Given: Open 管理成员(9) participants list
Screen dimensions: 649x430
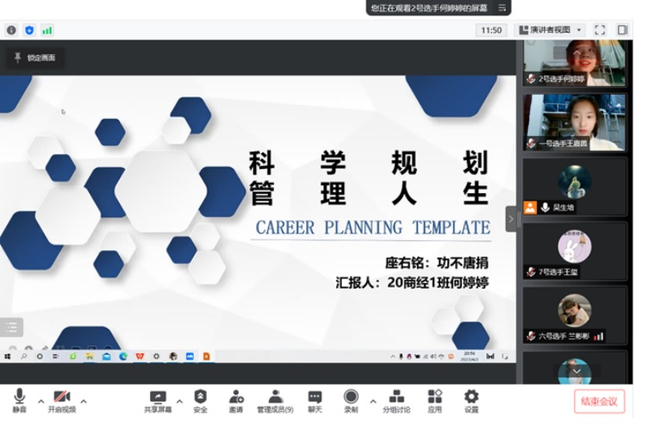Looking at the screenshot, I should click(x=275, y=398).
